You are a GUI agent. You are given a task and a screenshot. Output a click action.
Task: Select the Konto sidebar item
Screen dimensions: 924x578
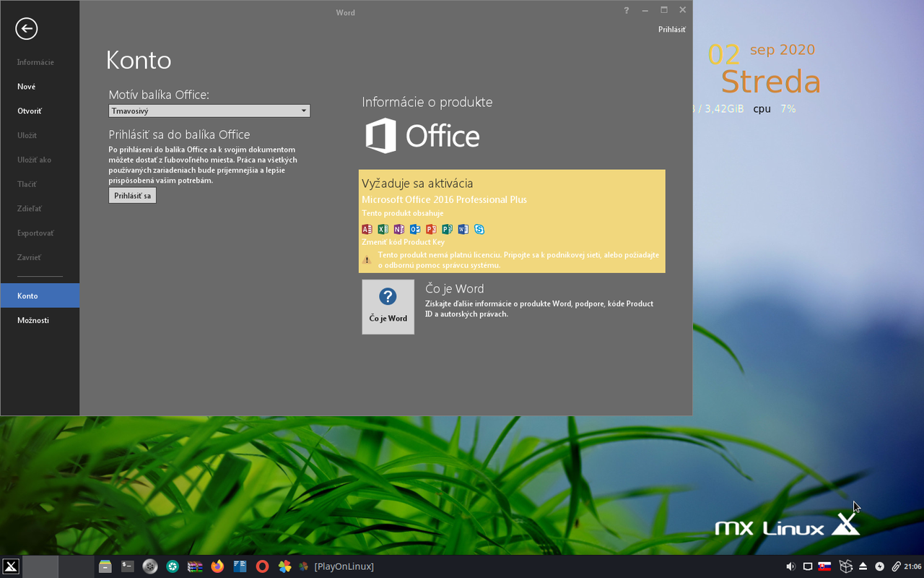40,296
